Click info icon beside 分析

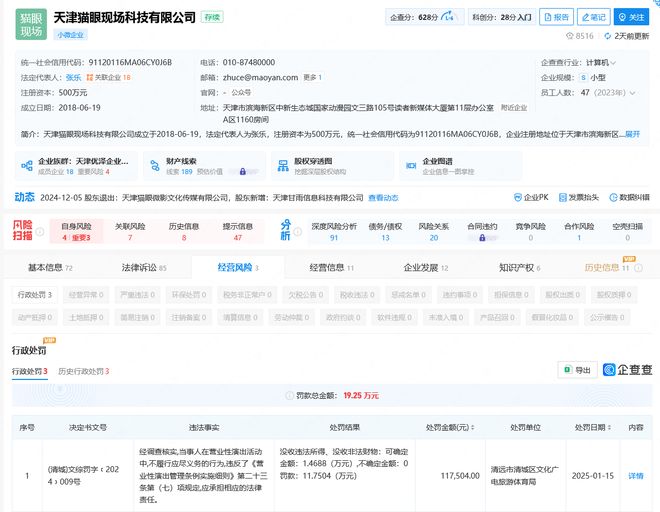coord(298,232)
